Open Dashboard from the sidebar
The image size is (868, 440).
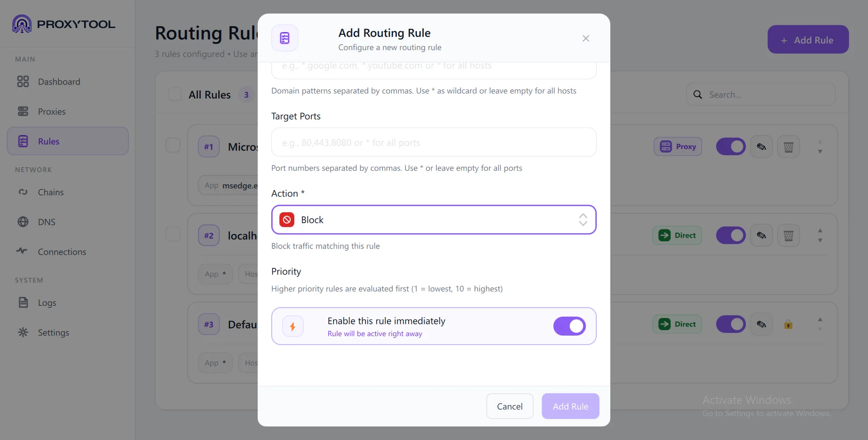(68, 82)
